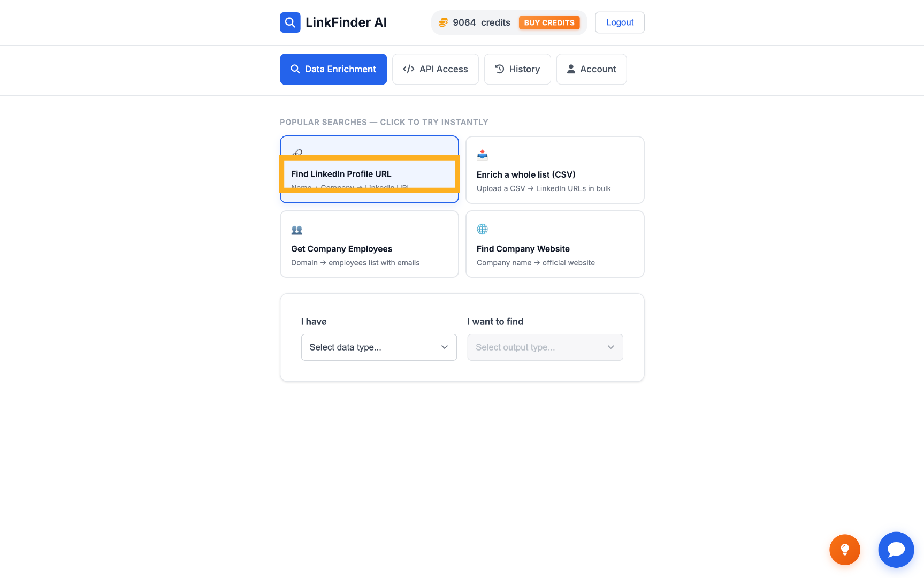Open the blue chat bubble widget
Viewport: 924px width, 578px height.
pyautogui.click(x=896, y=550)
